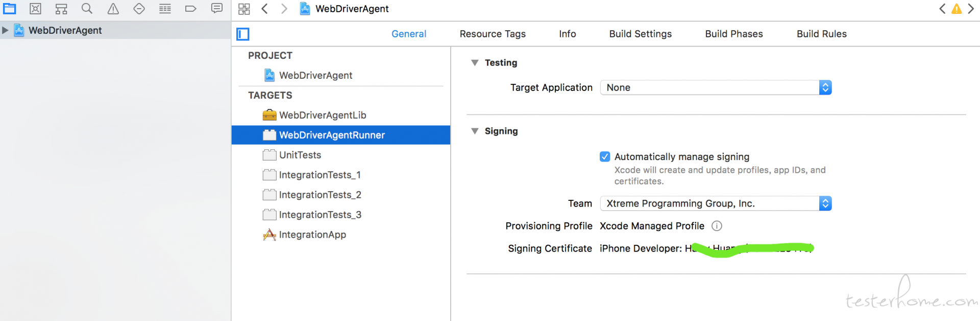
Task: Open the Debug navigator lines icon
Action: point(165,9)
